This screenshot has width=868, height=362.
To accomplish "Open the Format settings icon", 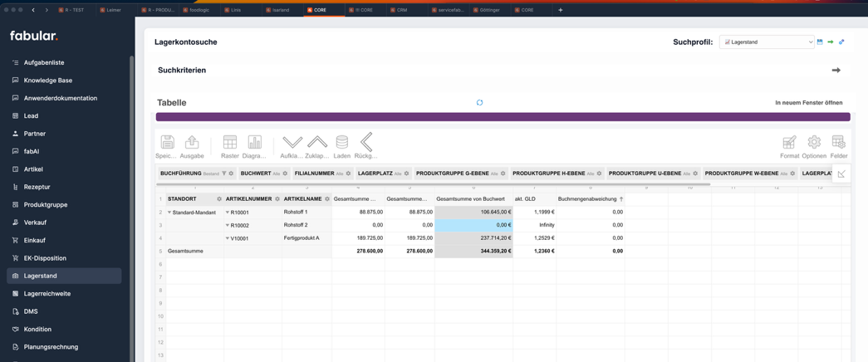I will point(789,143).
